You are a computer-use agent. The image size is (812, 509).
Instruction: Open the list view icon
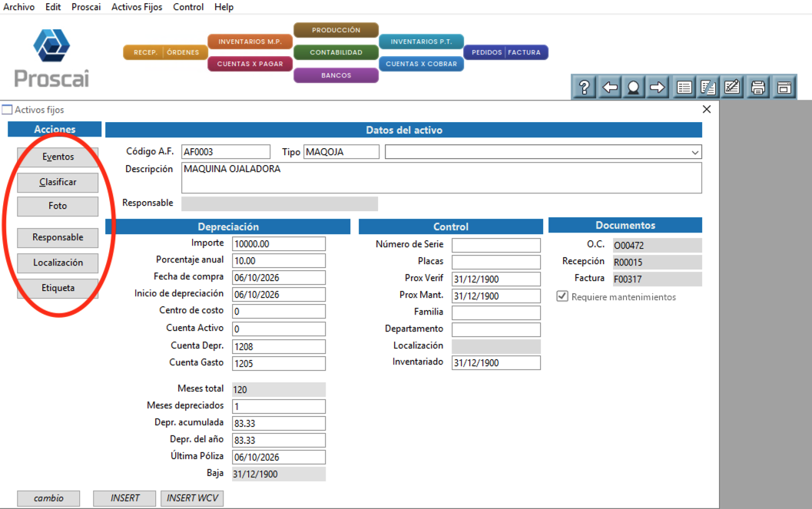pyautogui.click(x=684, y=88)
